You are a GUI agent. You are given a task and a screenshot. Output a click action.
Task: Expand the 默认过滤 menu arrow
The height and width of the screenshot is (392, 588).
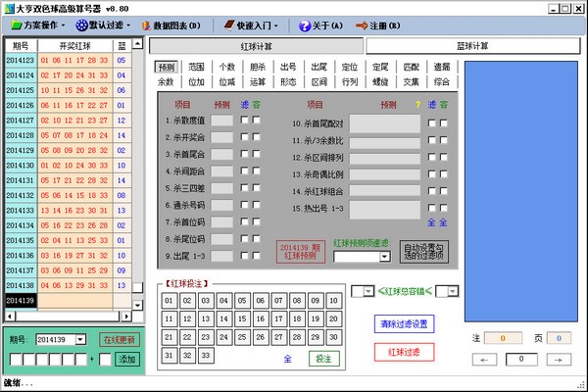(x=128, y=25)
